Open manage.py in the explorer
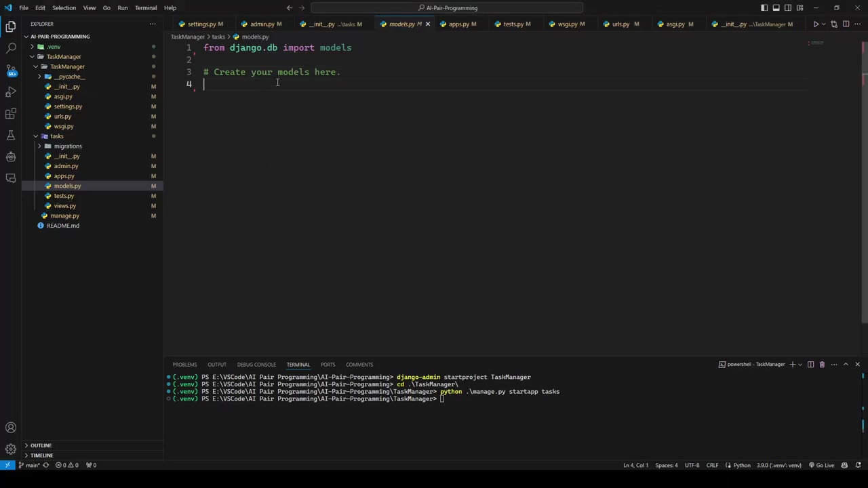The image size is (868, 488). click(64, 216)
